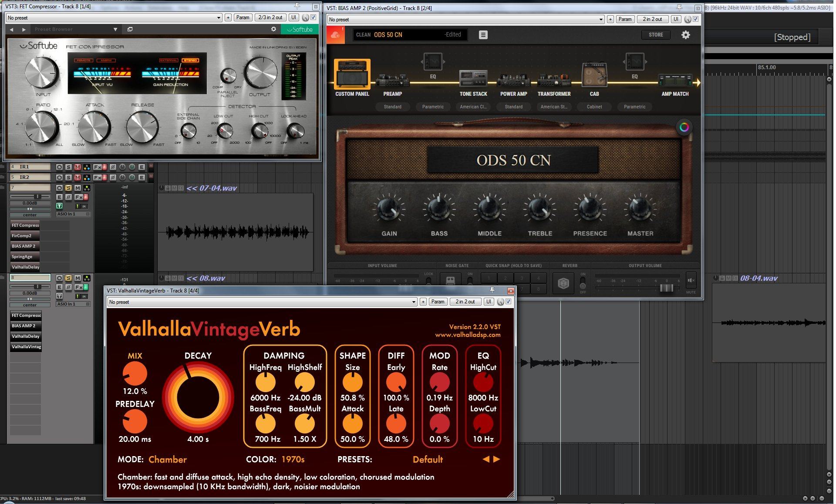This screenshot has height=504, width=836.
Task: Click the amp color wheel icon
Action: (x=684, y=127)
